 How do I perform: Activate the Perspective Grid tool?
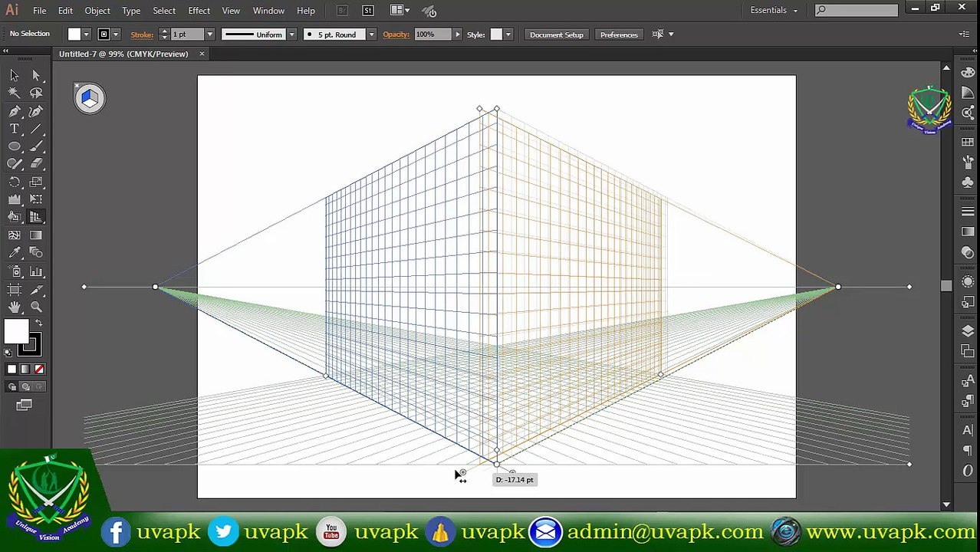click(x=36, y=217)
